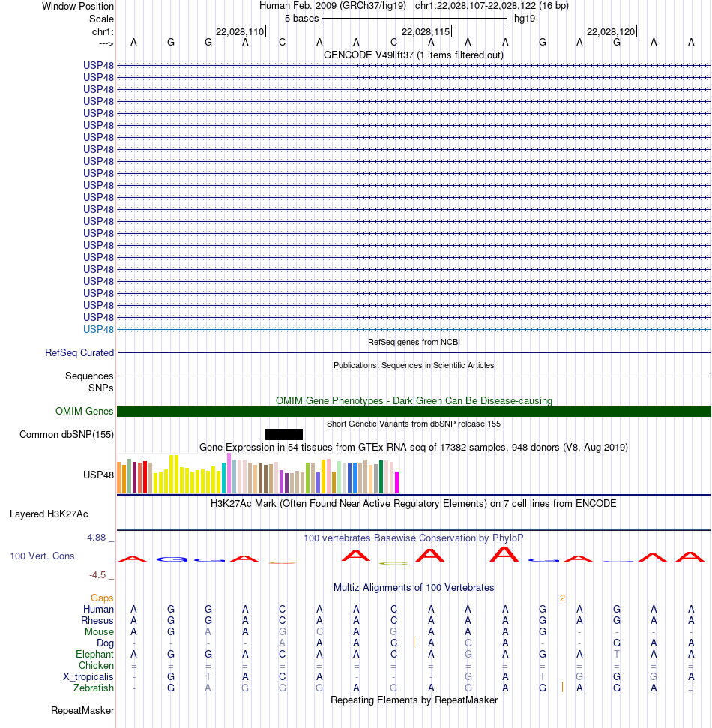712x728 pixels.
Task: Click the chr1:22,028,107-22,028,122 (16 bp) range text
Action: click(x=492, y=6)
